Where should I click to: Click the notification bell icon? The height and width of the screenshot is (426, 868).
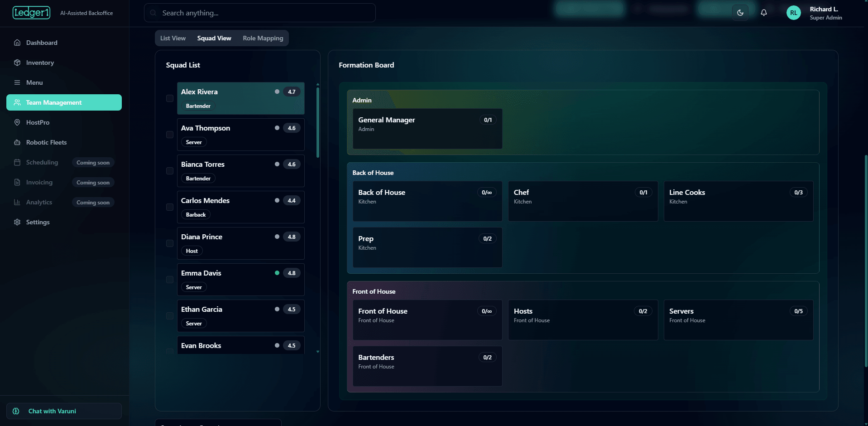(x=764, y=13)
